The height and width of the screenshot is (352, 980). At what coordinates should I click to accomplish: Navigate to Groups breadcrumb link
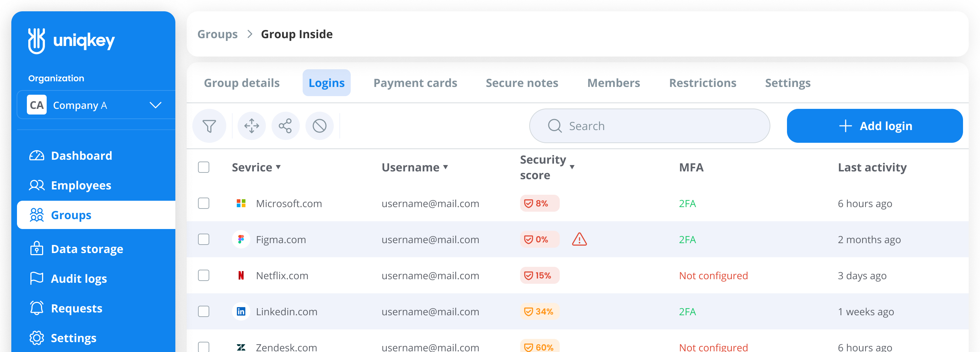coord(217,34)
